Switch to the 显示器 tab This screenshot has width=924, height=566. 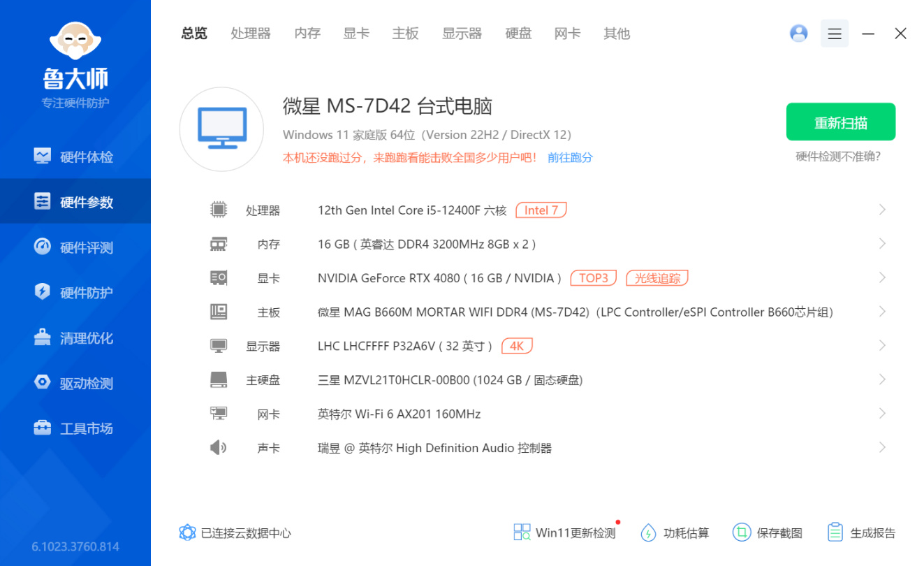click(x=462, y=34)
